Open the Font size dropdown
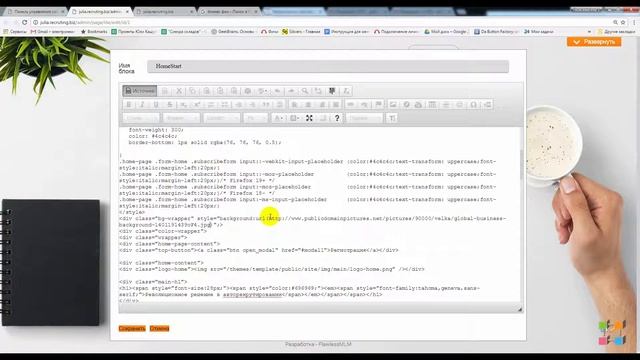Viewport: 640px width, 360px height. (x=256, y=118)
